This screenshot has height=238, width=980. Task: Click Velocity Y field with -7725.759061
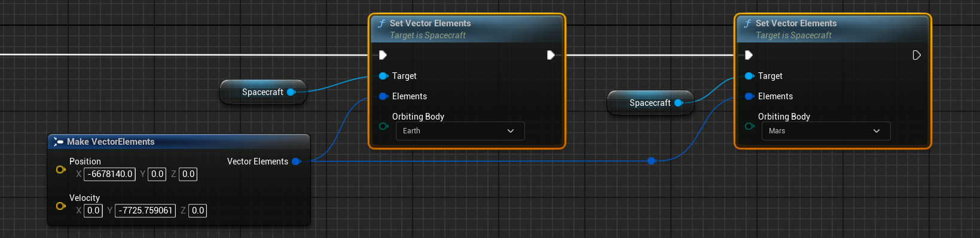(145, 210)
